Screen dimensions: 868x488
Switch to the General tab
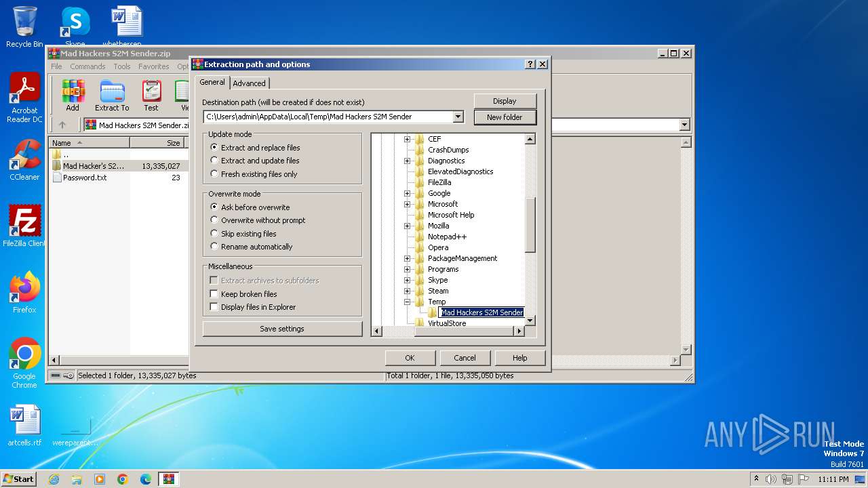(212, 82)
